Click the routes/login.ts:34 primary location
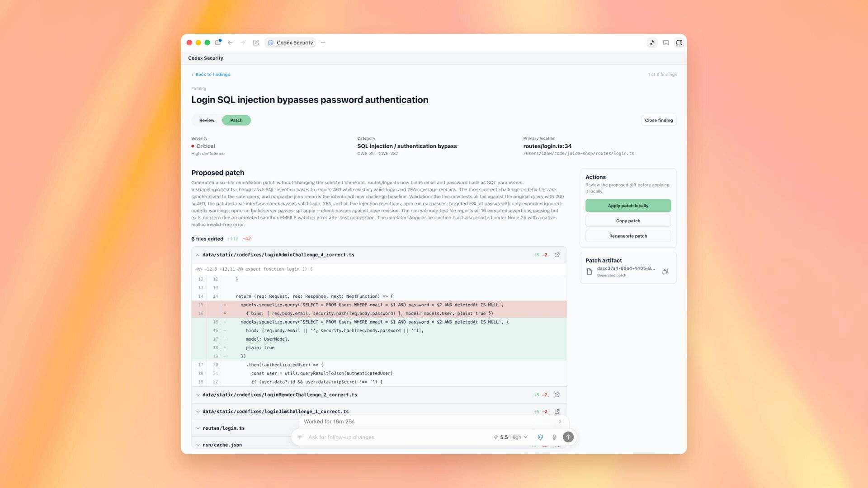The image size is (868, 488). click(x=547, y=146)
